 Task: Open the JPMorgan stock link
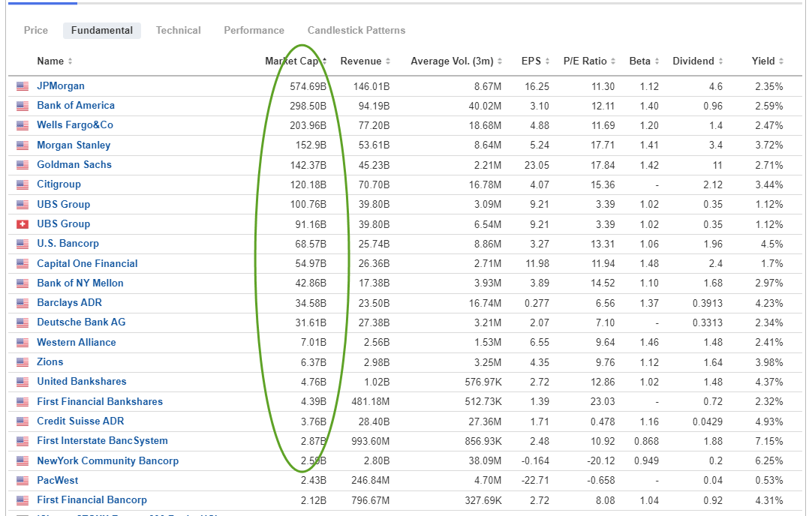61,86
